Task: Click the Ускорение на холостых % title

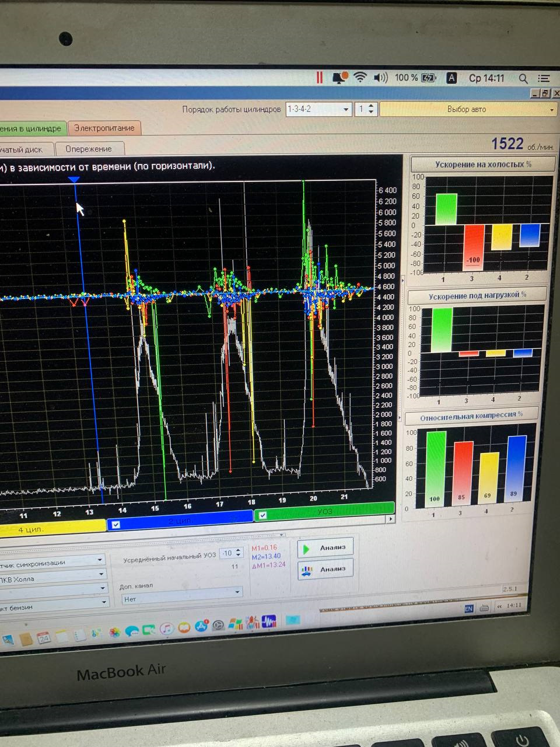Action: tap(483, 165)
